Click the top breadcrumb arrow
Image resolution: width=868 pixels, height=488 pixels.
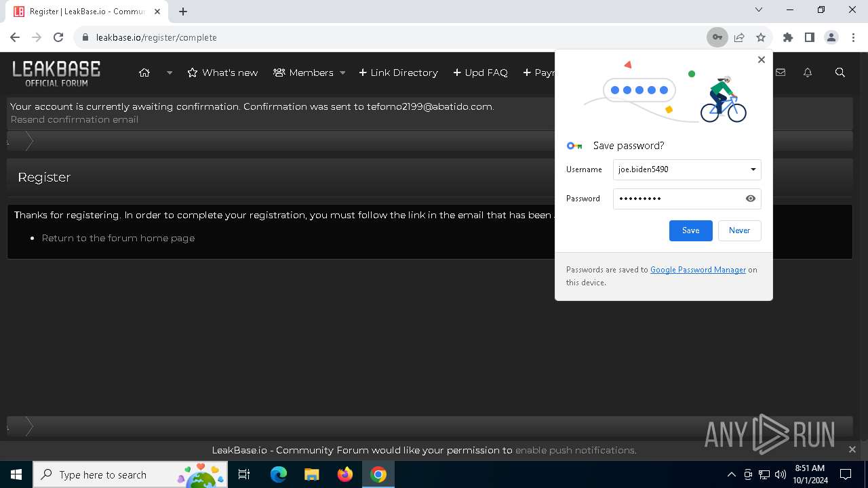(x=29, y=140)
